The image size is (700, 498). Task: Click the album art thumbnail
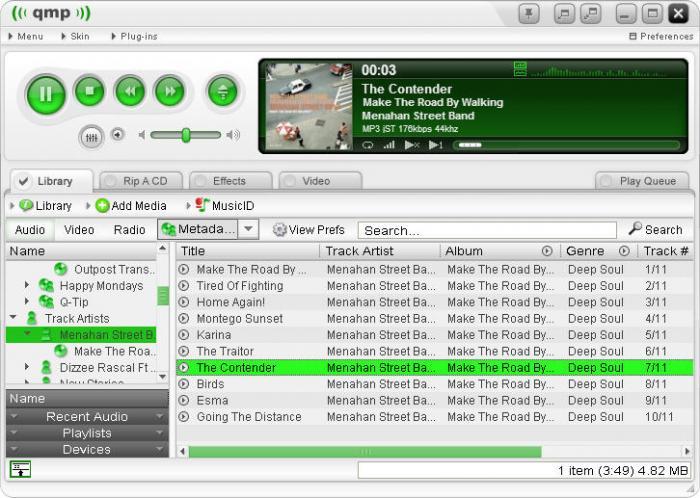click(309, 106)
